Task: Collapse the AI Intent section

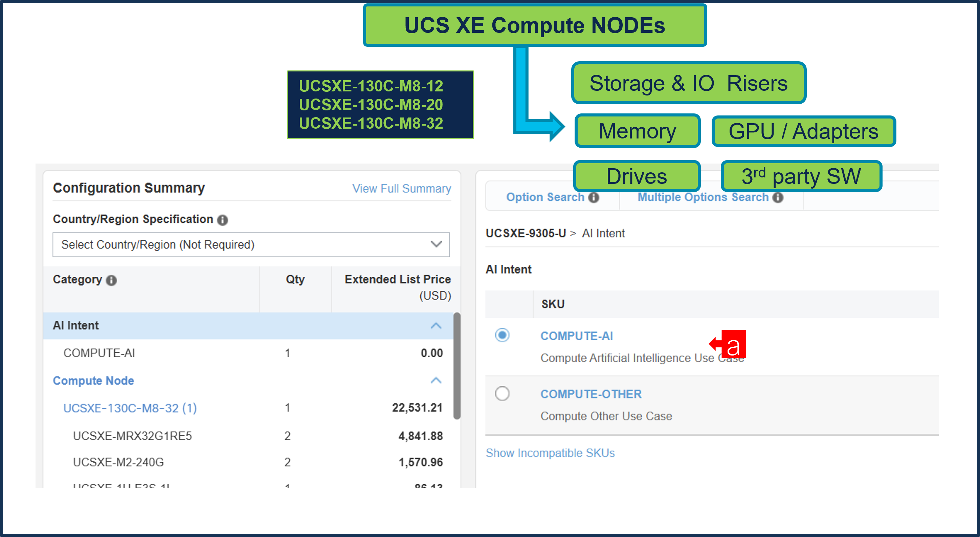Action: click(x=436, y=326)
